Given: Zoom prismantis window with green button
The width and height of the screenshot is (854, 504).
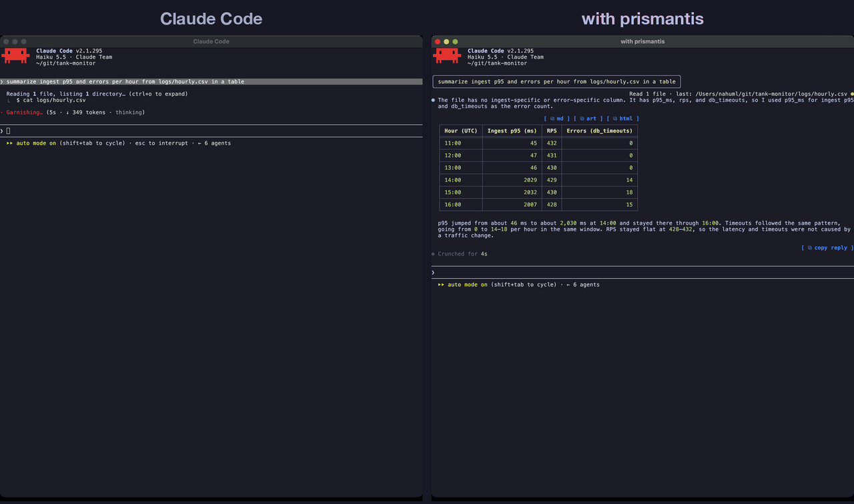Looking at the screenshot, I should tap(455, 41).
